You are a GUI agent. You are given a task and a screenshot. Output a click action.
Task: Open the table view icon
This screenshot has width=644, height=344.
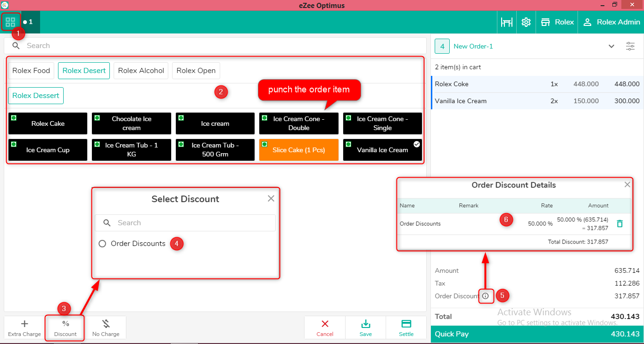(x=507, y=22)
